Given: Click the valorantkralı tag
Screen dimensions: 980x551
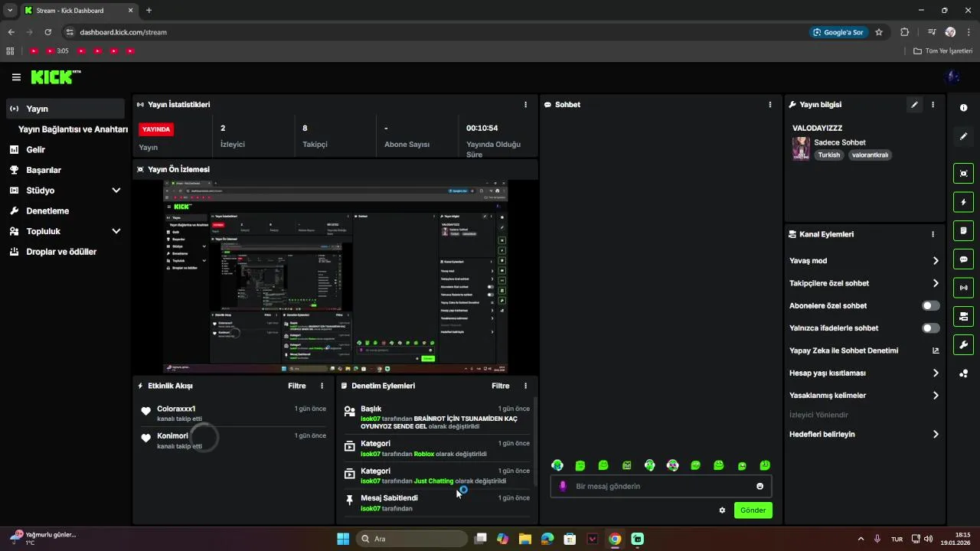Looking at the screenshot, I should coord(870,155).
